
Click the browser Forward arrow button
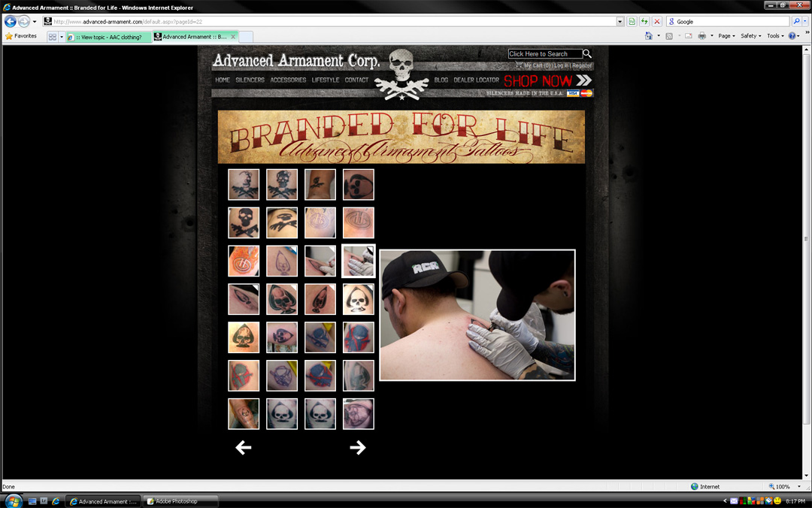pos(24,22)
